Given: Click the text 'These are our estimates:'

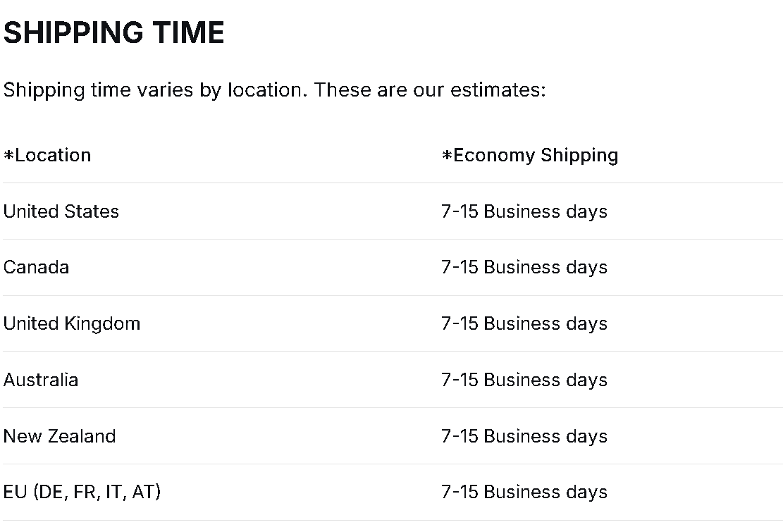Looking at the screenshot, I should [430, 90].
